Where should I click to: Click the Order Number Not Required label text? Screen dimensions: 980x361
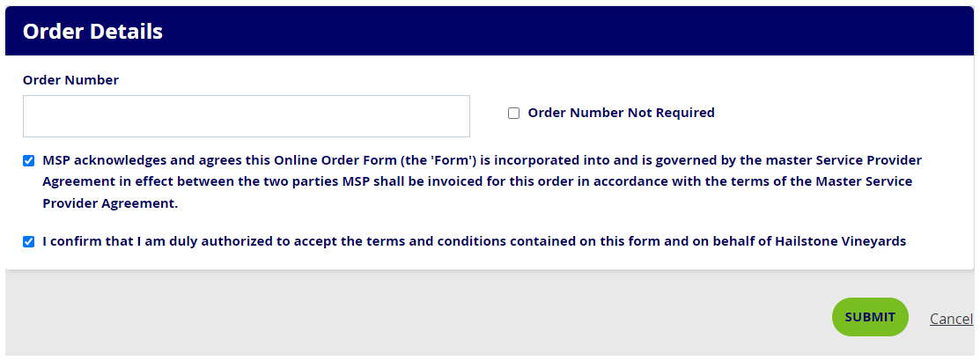click(x=621, y=113)
